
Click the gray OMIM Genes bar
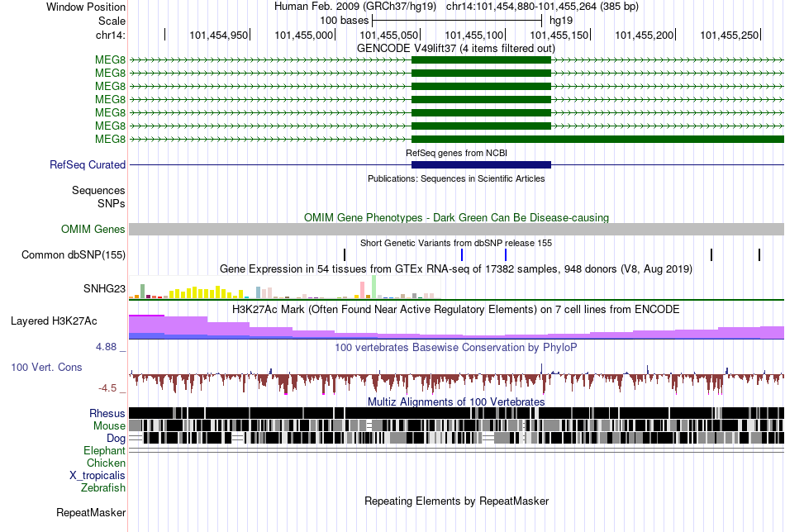[x=457, y=229]
